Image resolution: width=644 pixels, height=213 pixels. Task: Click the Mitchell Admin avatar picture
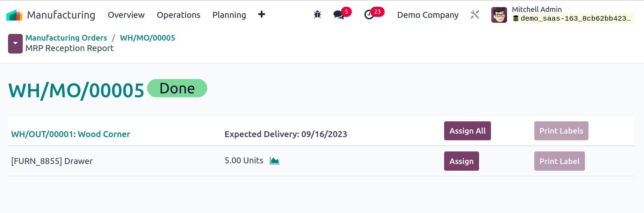click(499, 15)
